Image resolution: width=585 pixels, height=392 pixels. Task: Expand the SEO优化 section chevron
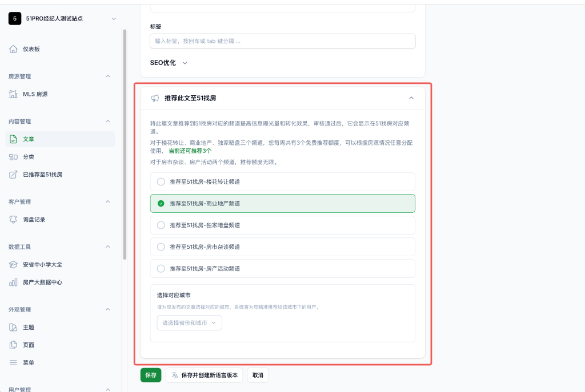pos(185,63)
